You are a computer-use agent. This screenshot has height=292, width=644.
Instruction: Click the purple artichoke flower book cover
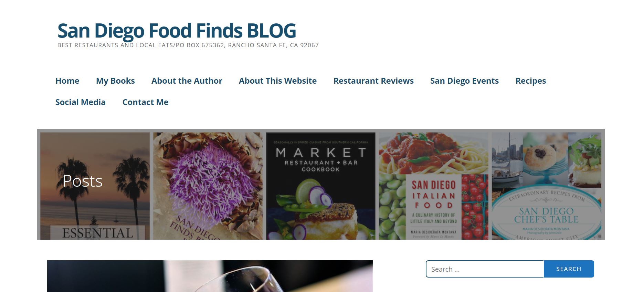tap(208, 186)
